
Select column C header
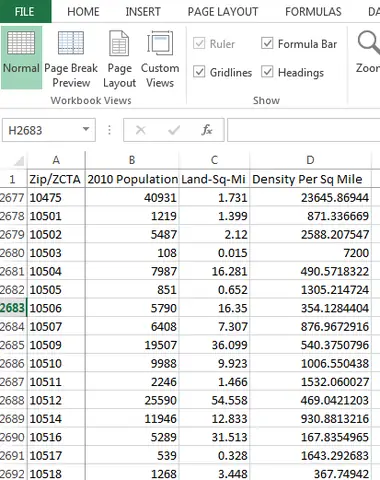click(214, 160)
